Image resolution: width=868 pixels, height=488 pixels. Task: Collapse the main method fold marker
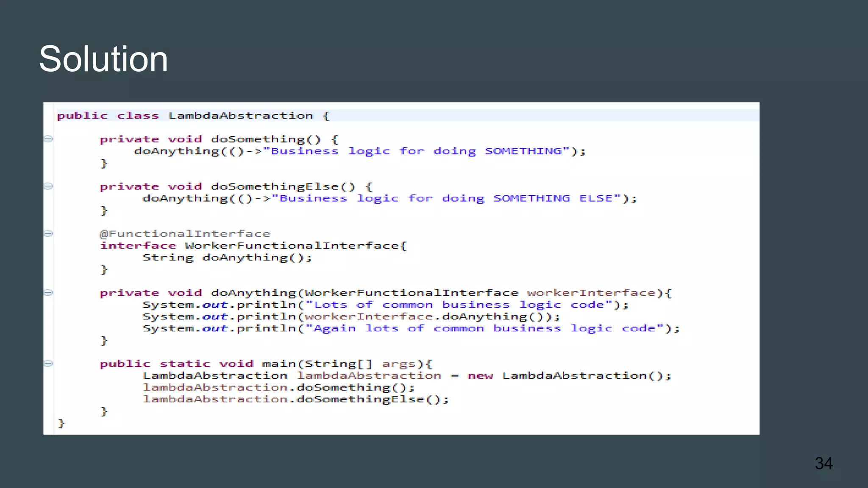pos(48,363)
